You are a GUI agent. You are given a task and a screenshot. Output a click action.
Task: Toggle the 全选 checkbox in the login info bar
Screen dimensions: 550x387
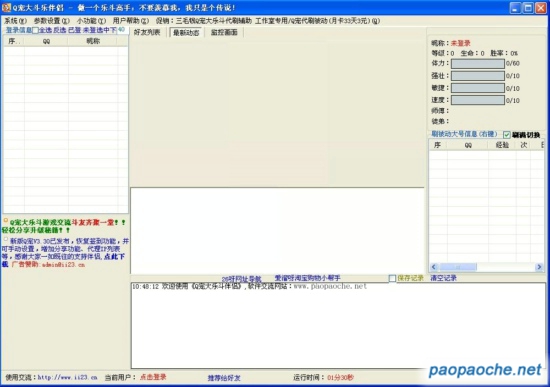35,31
